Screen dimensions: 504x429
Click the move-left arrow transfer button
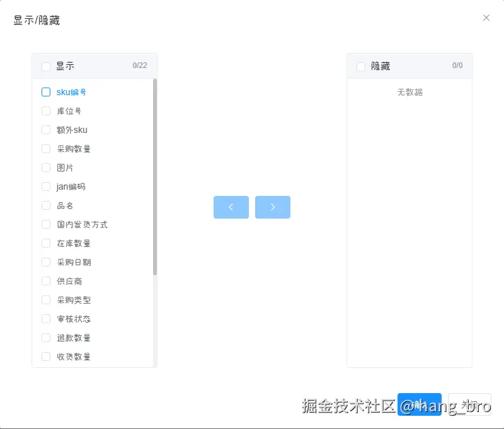(x=231, y=207)
